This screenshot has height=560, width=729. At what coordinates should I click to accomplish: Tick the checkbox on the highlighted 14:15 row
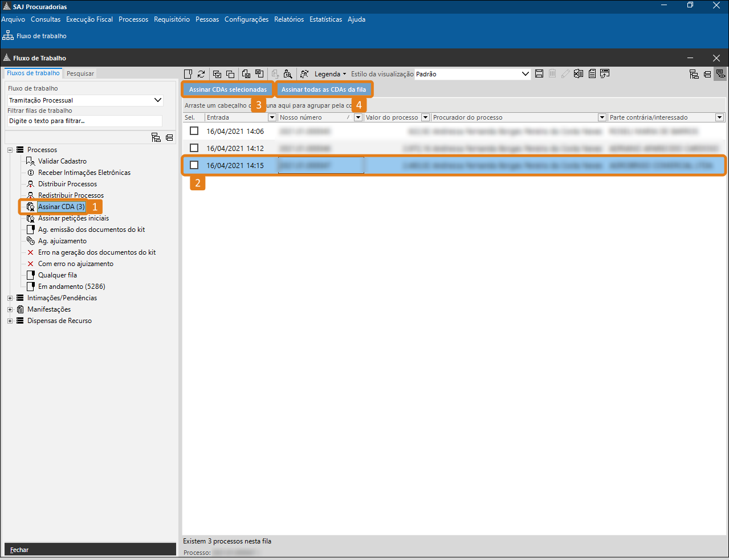click(194, 165)
